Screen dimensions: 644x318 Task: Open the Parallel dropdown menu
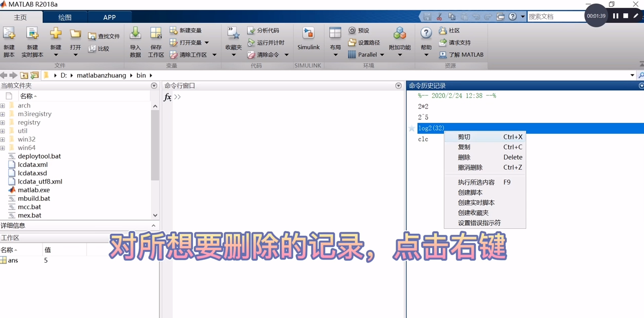(382, 55)
